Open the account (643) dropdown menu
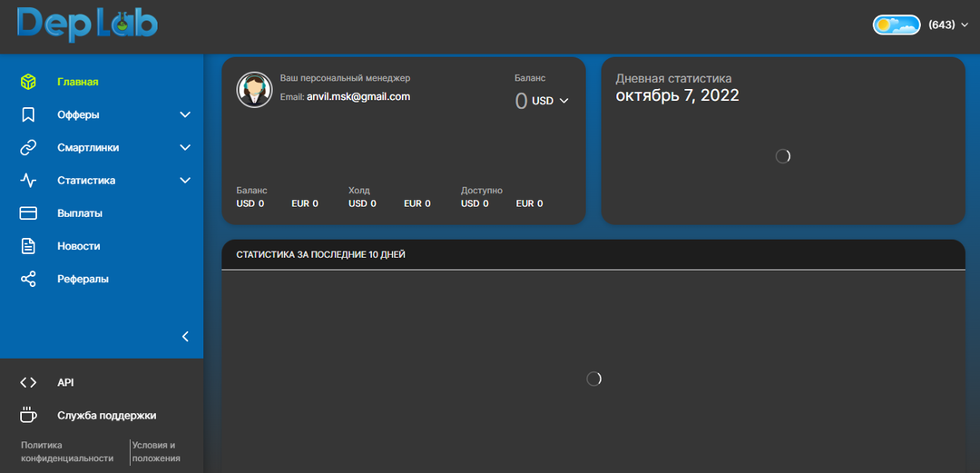This screenshot has width=980, height=473. 948,25
